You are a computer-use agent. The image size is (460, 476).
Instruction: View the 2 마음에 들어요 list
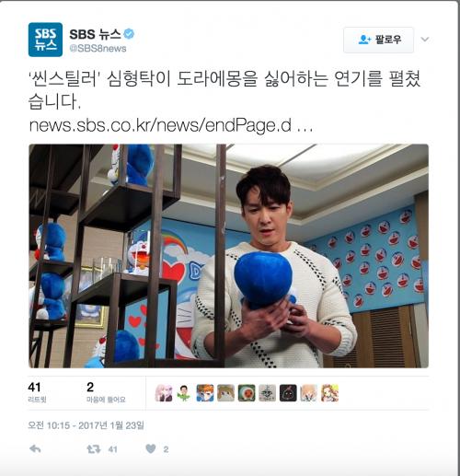(x=106, y=392)
